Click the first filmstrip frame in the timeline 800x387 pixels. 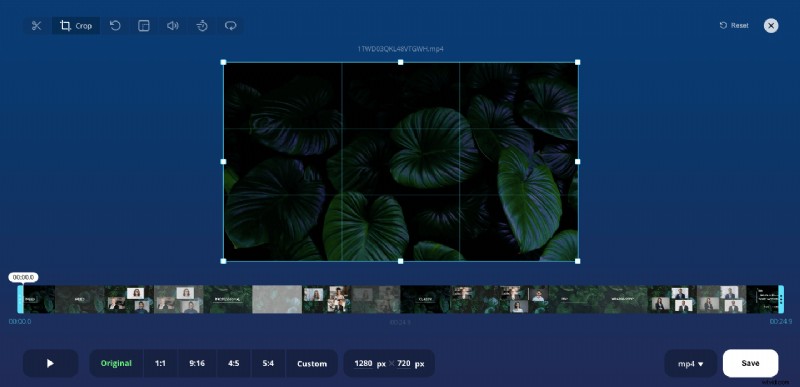(39, 299)
